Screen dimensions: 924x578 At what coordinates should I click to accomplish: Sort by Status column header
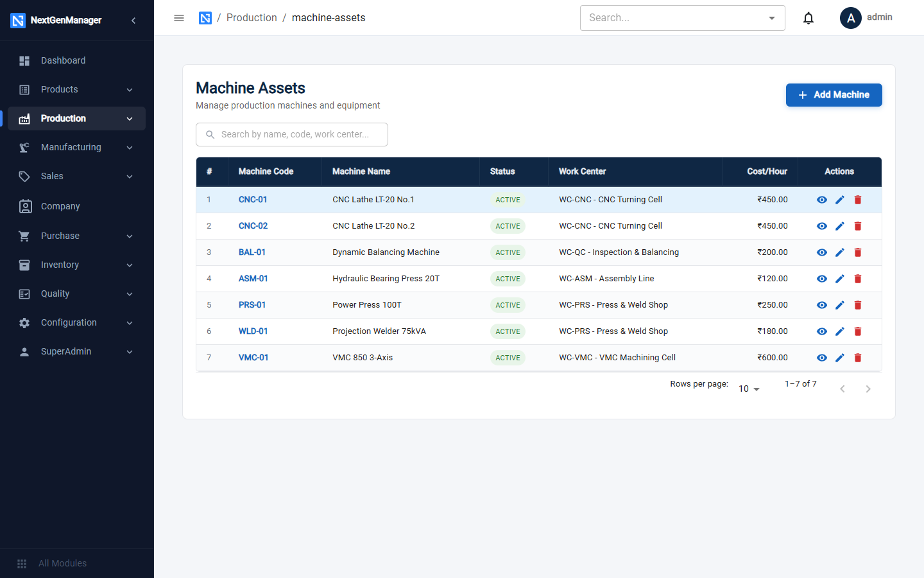point(502,171)
